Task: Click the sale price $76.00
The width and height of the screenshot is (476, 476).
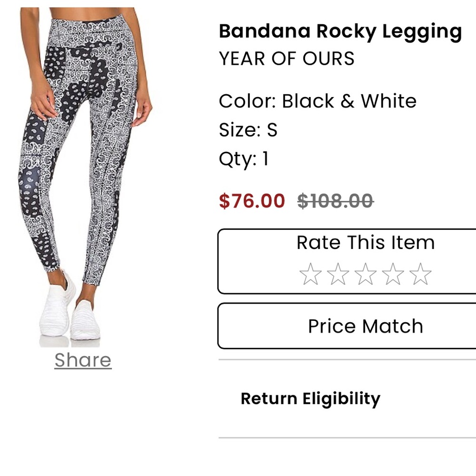Action: (x=251, y=201)
